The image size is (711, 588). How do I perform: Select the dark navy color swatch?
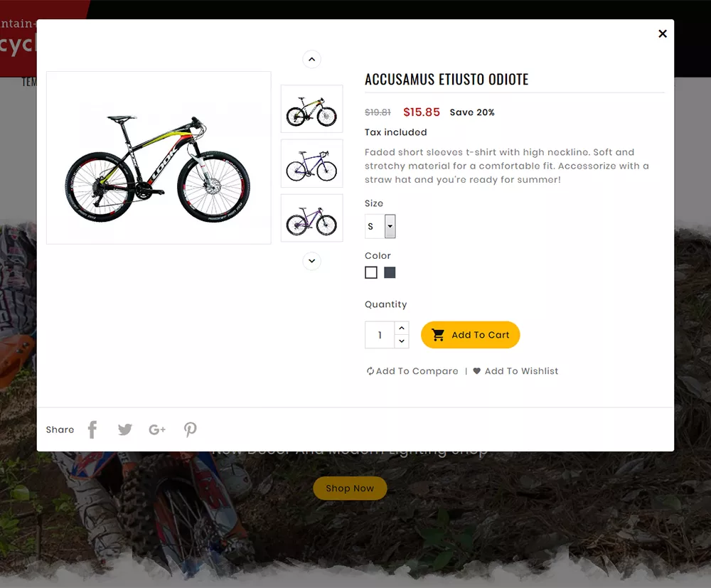[x=389, y=272]
